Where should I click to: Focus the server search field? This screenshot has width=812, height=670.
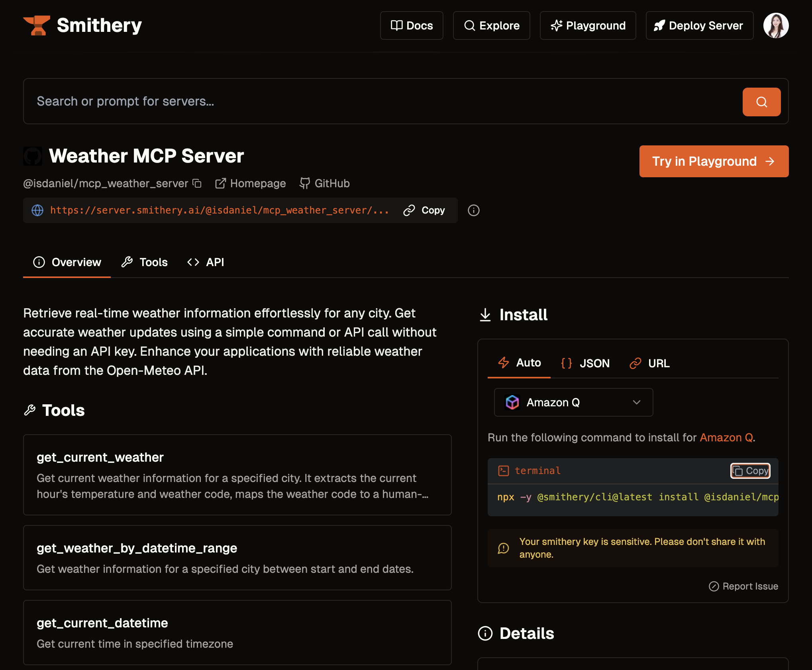[x=382, y=101]
